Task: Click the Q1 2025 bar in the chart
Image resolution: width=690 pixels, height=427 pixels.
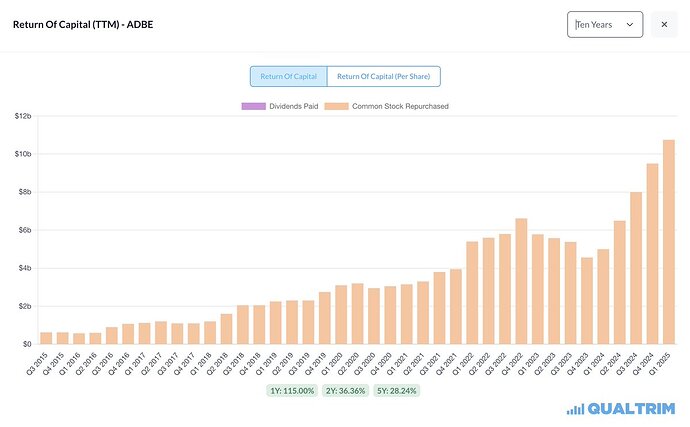Action: pyautogui.click(x=668, y=242)
